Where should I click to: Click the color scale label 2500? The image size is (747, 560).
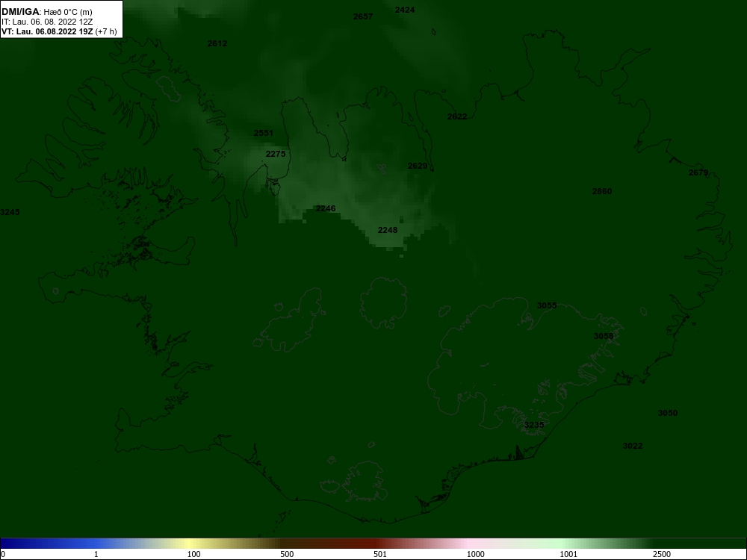662,554
